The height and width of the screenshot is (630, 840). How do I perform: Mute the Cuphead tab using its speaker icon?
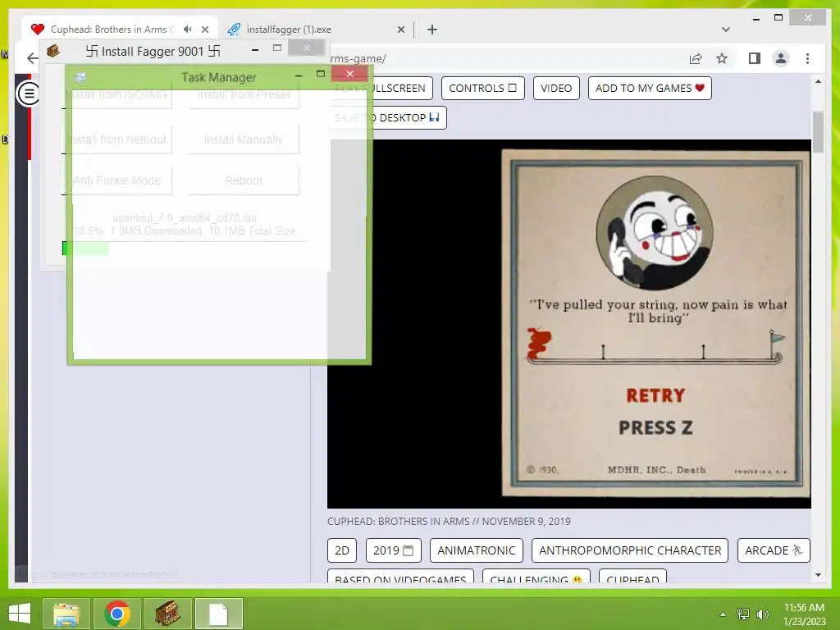point(188,30)
